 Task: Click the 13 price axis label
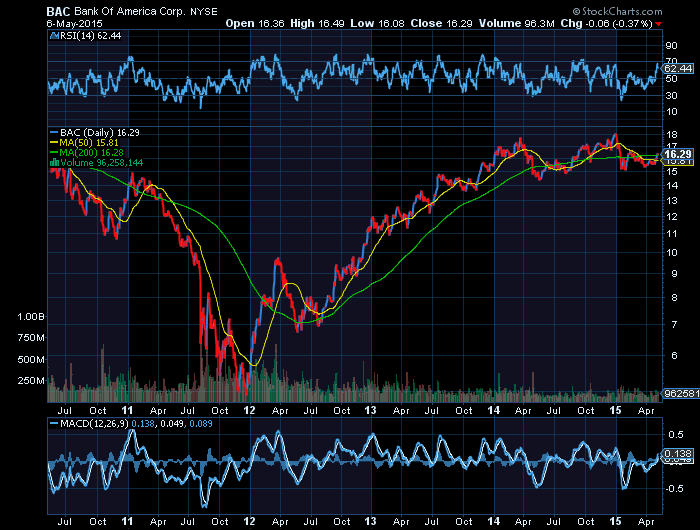click(671, 200)
